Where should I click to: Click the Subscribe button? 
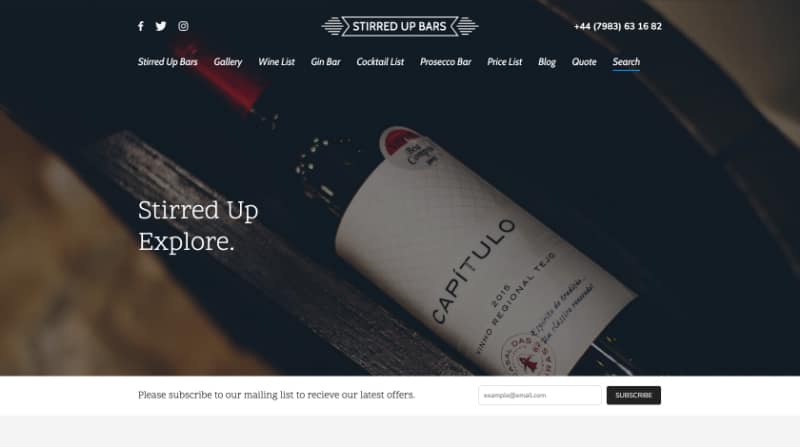pos(634,395)
